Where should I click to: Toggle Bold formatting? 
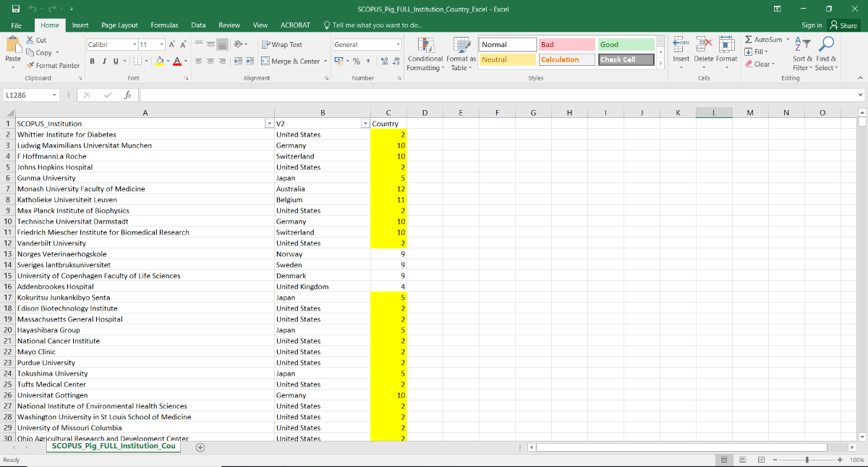pyautogui.click(x=93, y=62)
